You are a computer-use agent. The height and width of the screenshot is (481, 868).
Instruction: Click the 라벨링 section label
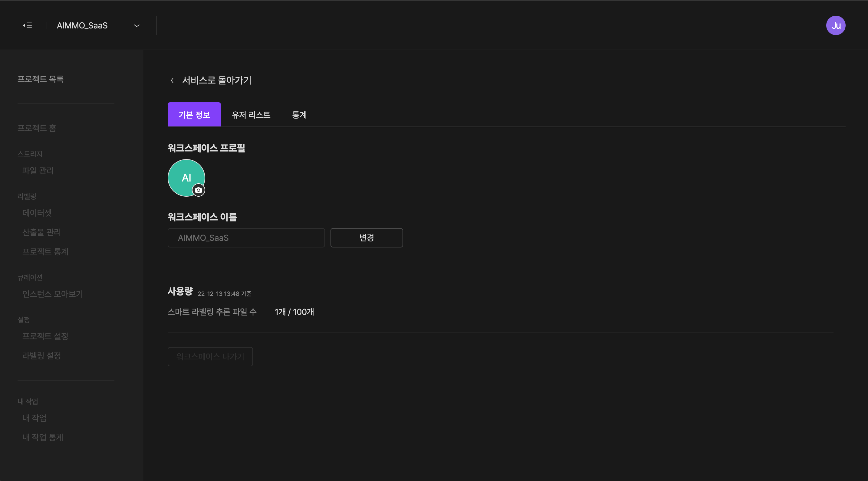point(27,196)
